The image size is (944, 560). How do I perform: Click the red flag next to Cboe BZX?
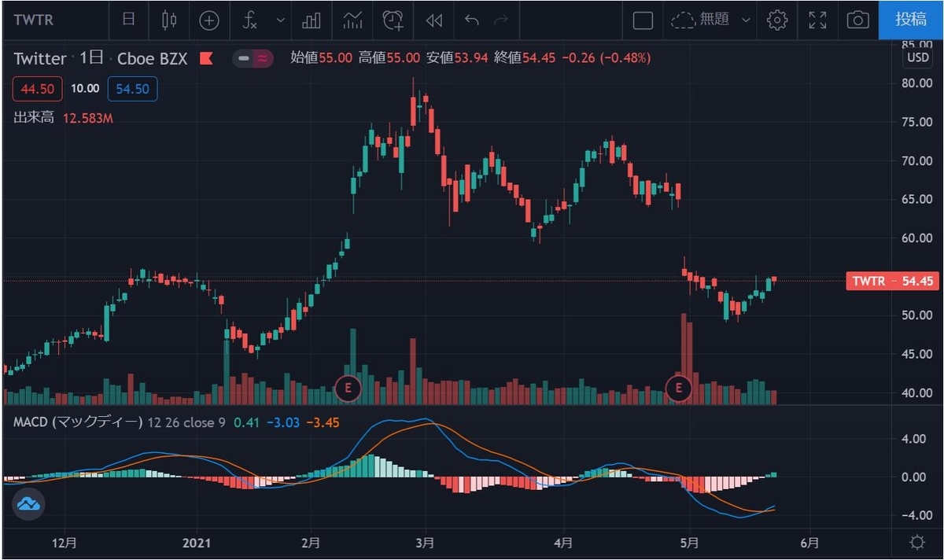point(206,58)
